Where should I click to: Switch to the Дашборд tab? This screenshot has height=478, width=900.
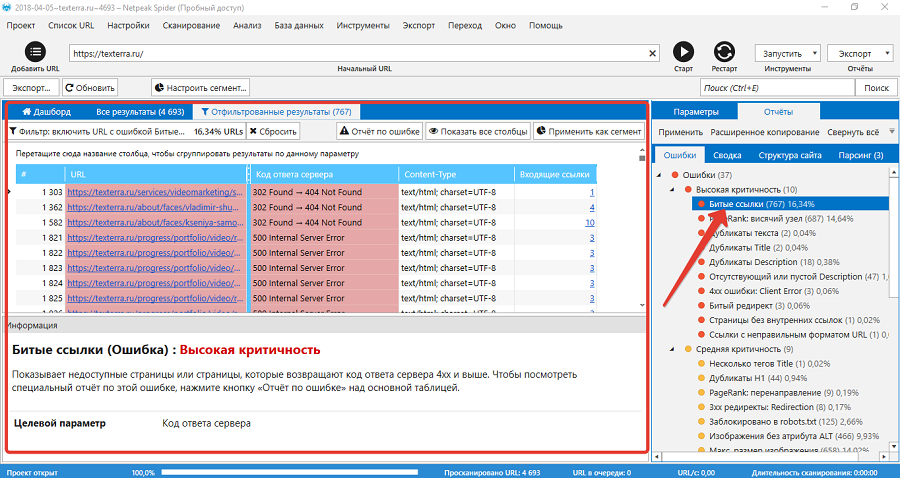pos(46,112)
